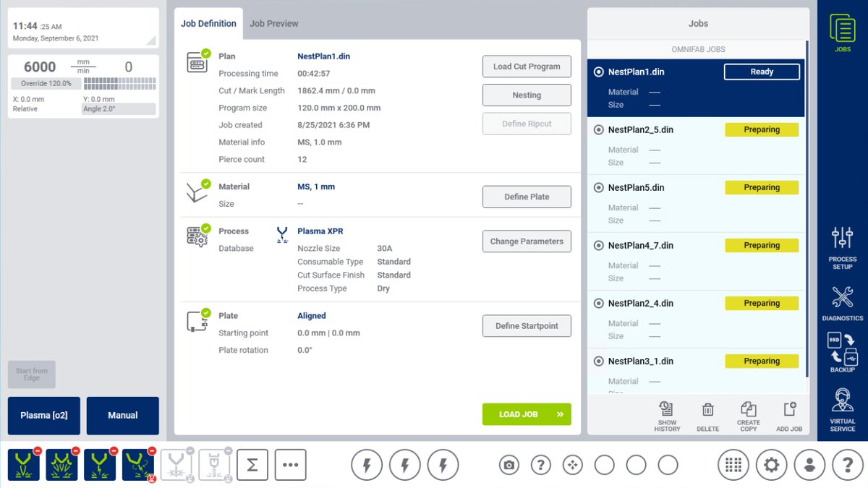This screenshot has height=488, width=868.
Task: Select the NestPlan5.din radio button
Action: point(598,188)
